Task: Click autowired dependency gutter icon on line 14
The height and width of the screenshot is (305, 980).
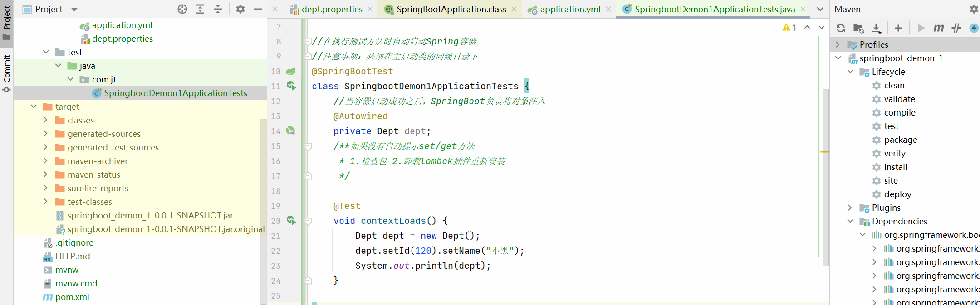Action: click(x=290, y=131)
